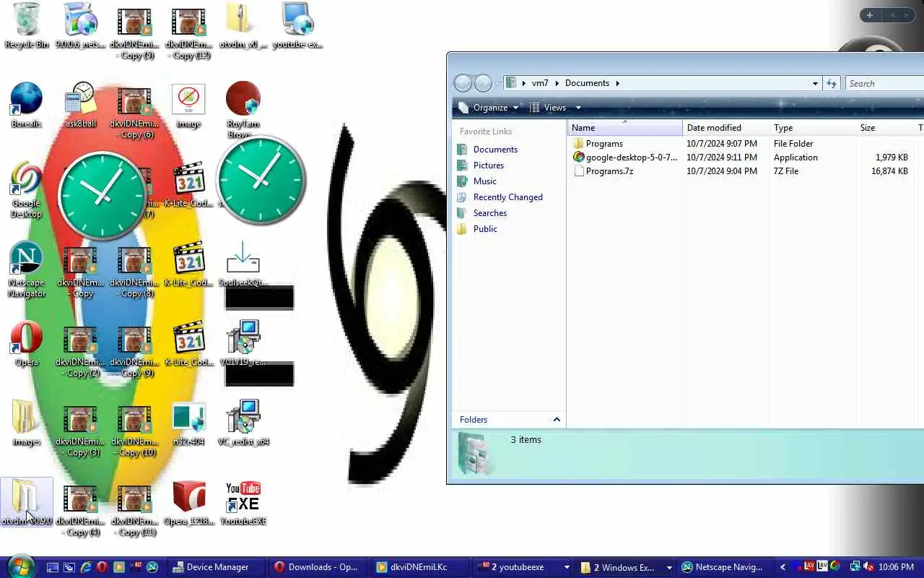Sort by Name column header
The width and height of the screenshot is (924, 578).
[624, 128]
